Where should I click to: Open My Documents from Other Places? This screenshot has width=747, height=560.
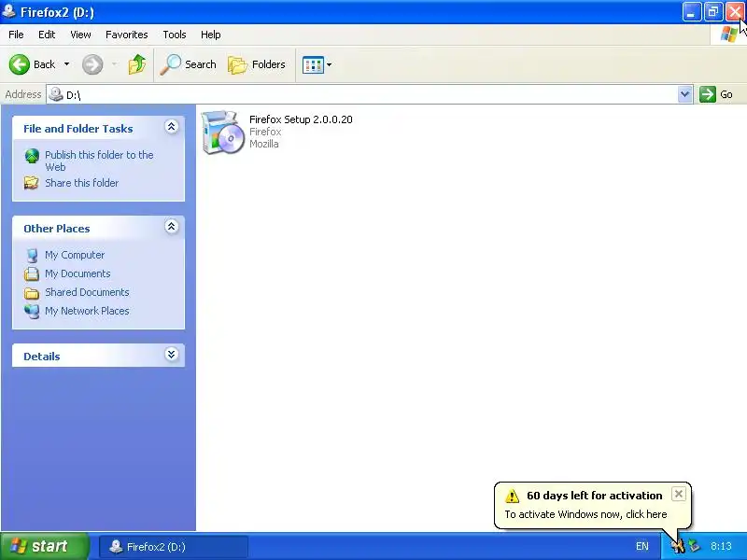click(78, 273)
